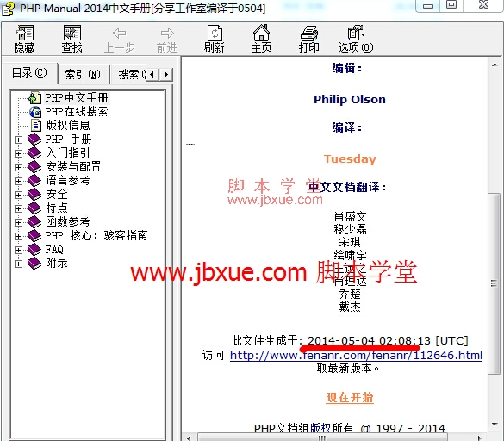Click the name 肖盛文 in the list
The width and height of the screenshot is (504, 441).
tap(350, 216)
